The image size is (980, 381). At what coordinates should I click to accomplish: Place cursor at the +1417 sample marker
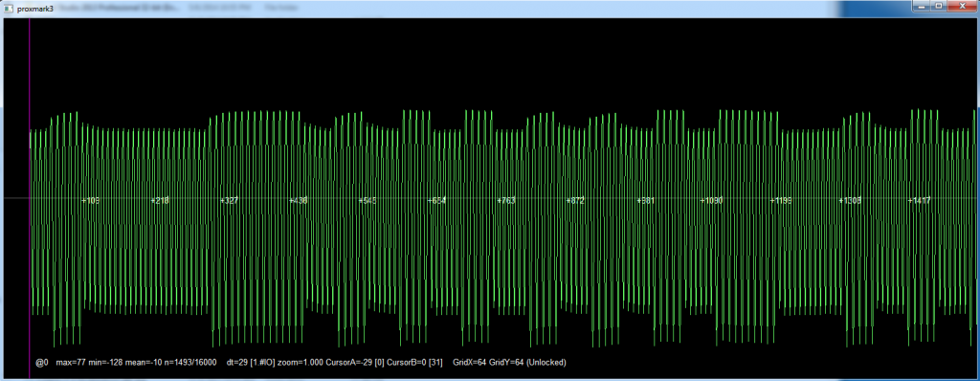coord(920,201)
